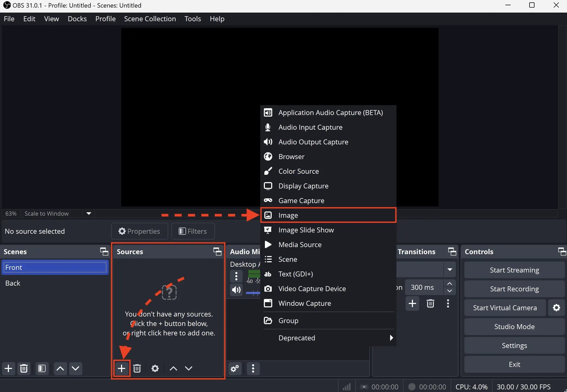The image size is (567, 392).
Task: Open scene filters icon in Scenes panel
Action: click(42, 368)
